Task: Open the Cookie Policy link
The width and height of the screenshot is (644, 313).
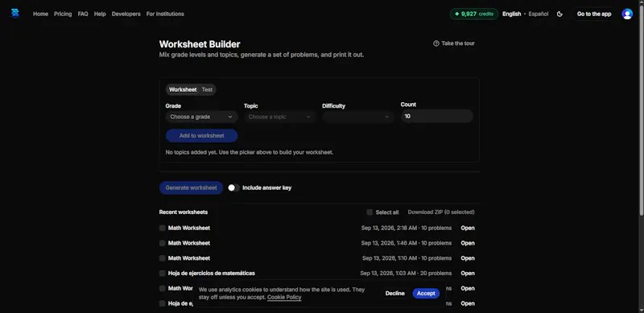Action: click(284, 297)
